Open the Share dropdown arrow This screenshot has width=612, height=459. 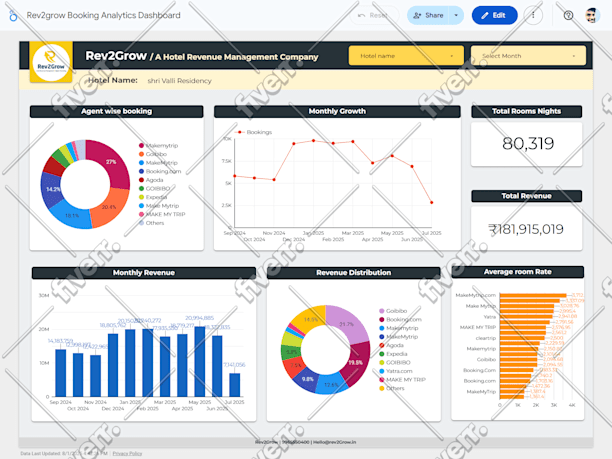pos(456,15)
